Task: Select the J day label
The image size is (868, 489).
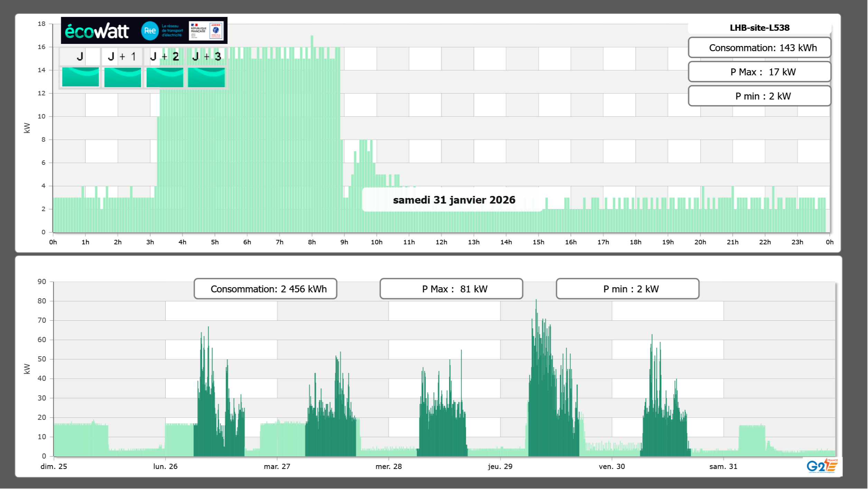Action: coord(80,56)
